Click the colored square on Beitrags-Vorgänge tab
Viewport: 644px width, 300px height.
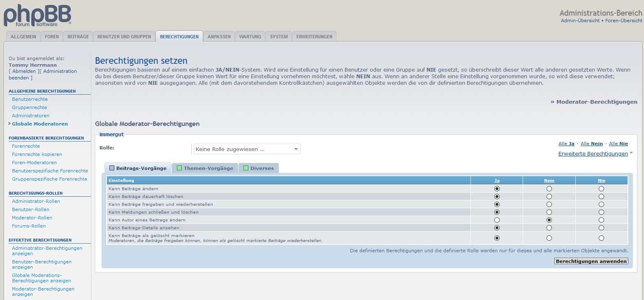click(112, 168)
